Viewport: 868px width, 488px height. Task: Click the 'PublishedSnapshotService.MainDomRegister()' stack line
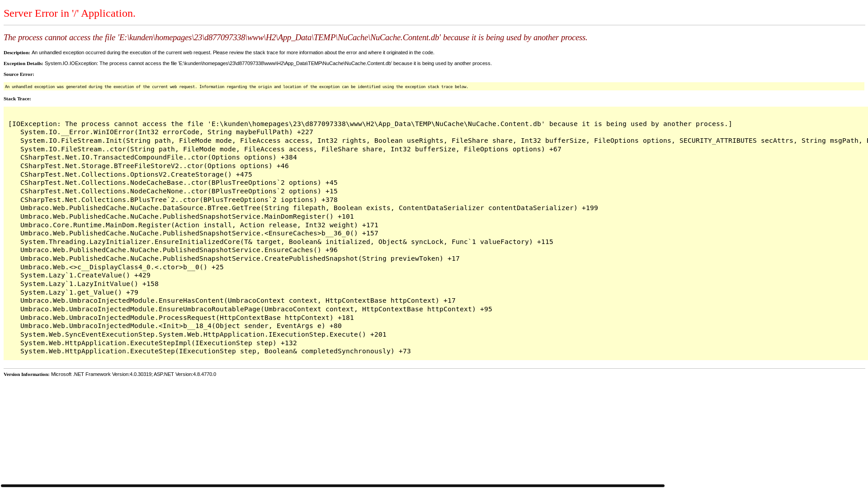[x=187, y=216]
